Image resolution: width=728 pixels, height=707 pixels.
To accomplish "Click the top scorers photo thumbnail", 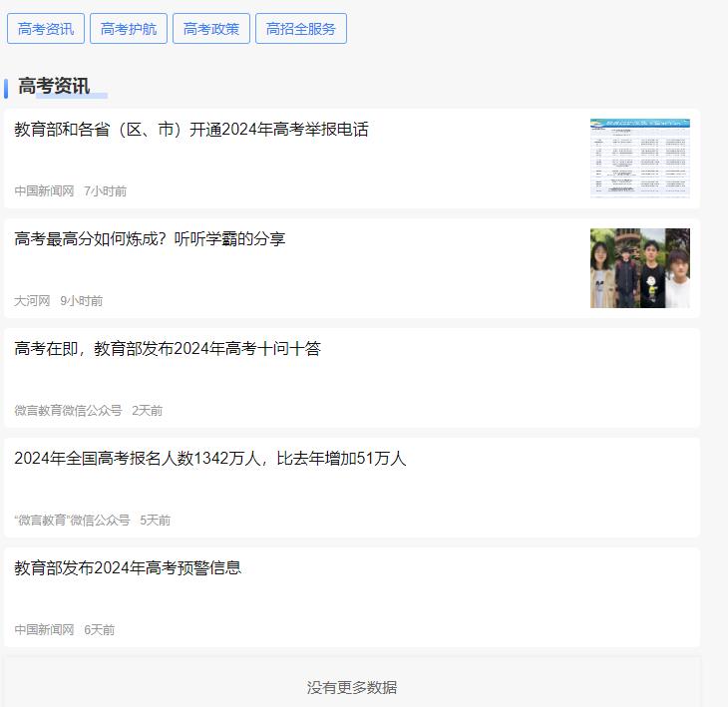I will tap(639, 268).
